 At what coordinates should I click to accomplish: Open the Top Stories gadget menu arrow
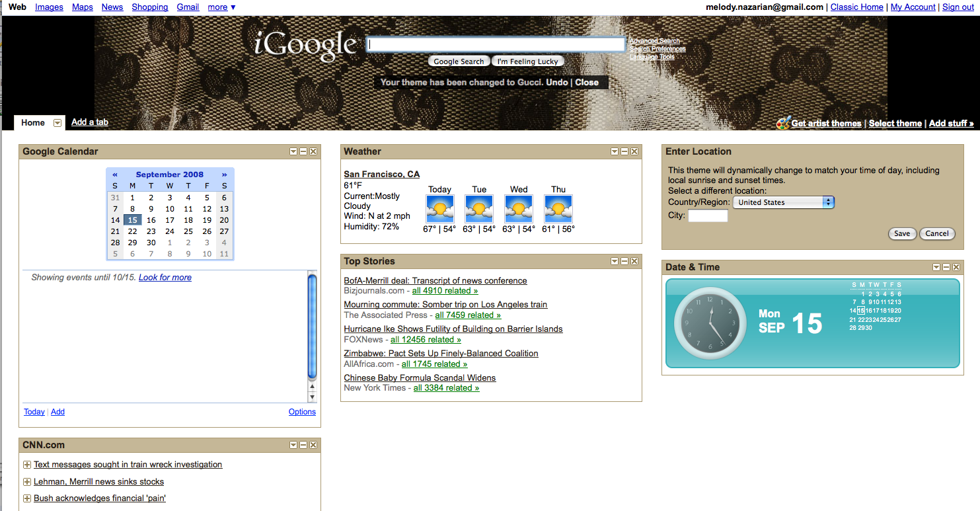pos(615,261)
